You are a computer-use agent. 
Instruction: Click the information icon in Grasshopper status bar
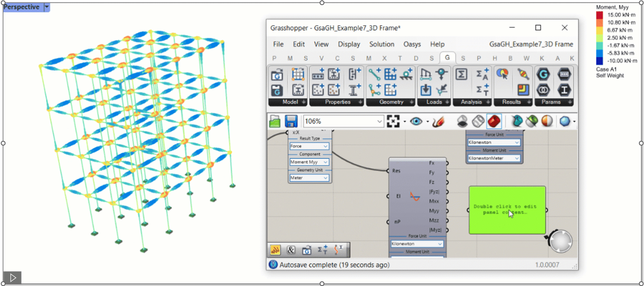click(273, 265)
